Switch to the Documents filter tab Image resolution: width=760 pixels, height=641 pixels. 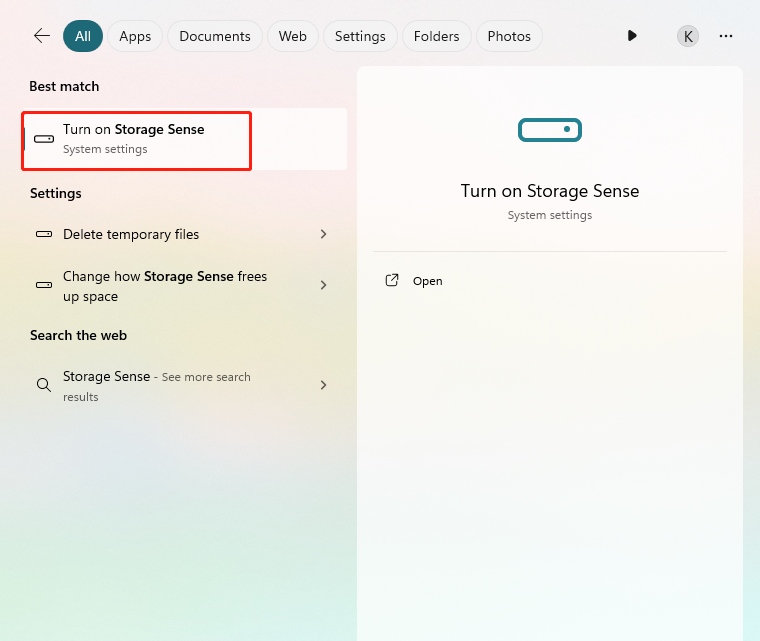tap(215, 36)
